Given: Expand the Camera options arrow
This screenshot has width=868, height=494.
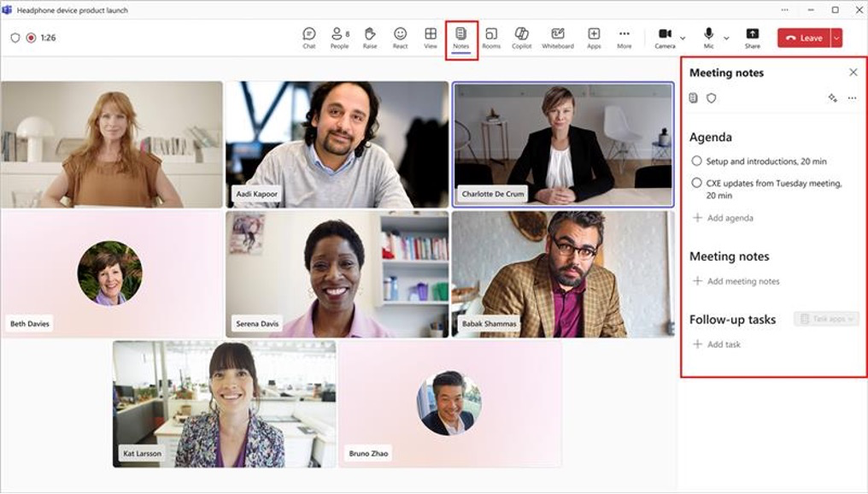Looking at the screenshot, I should (x=683, y=38).
